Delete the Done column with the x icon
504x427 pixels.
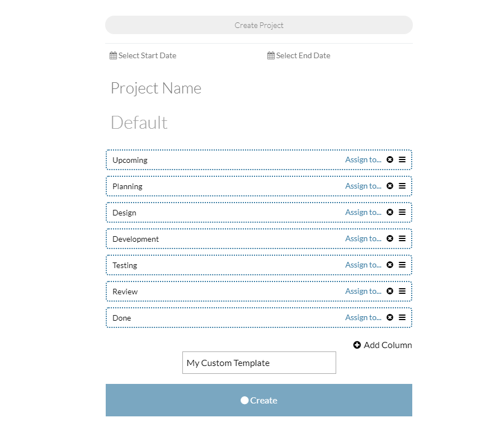[x=389, y=317]
